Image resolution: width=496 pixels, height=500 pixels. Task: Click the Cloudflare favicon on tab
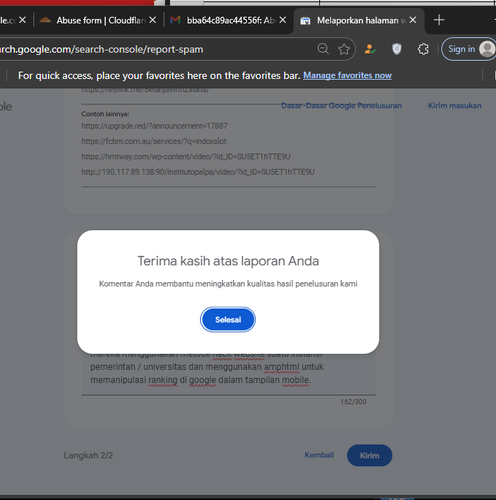point(45,20)
